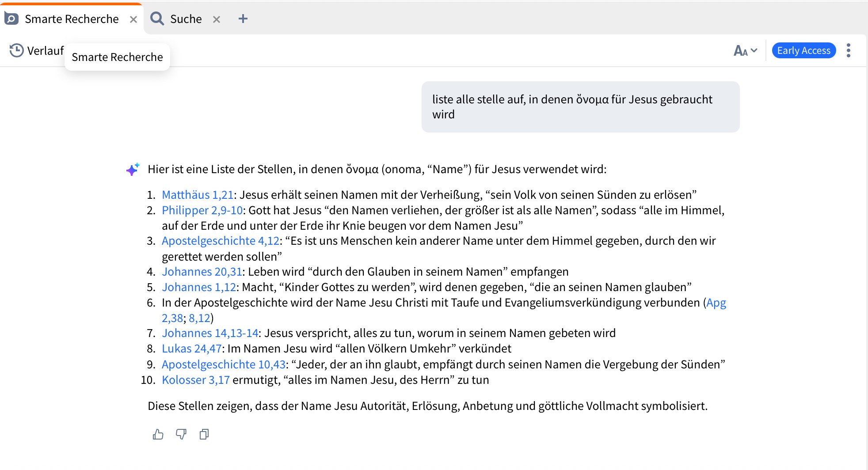Close the Suche tab
This screenshot has width=868, height=470.
217,19
